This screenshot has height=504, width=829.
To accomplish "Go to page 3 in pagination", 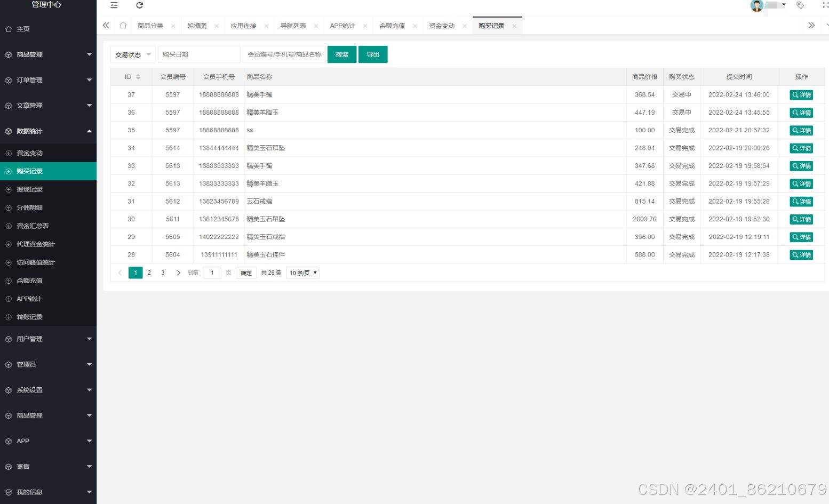I will (x=163, y=273).
